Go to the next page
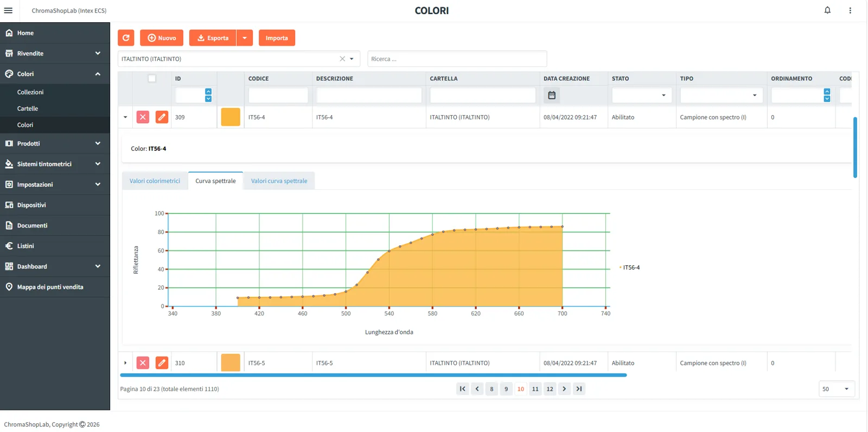This screenshot has width=868, height=432. (564, 389)
